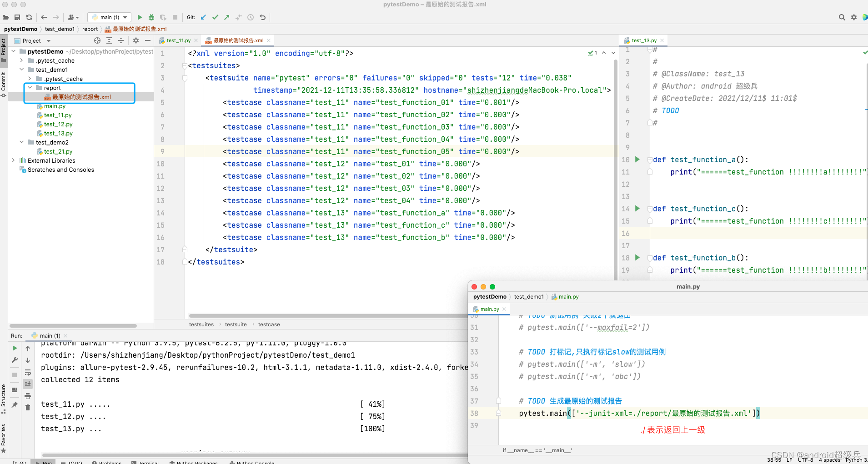The image size is (868, 464).
Task: Open the Commit side tool window
Action: tap(4, 85)
